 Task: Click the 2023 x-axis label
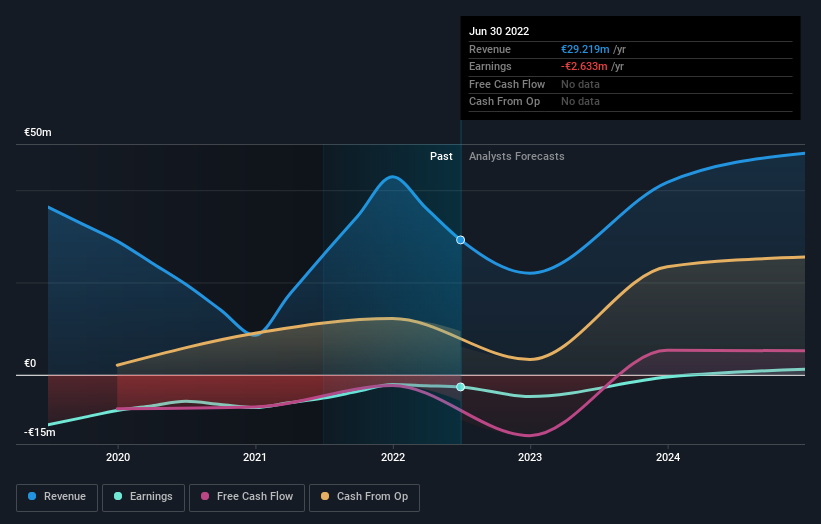tap(530, 458)
